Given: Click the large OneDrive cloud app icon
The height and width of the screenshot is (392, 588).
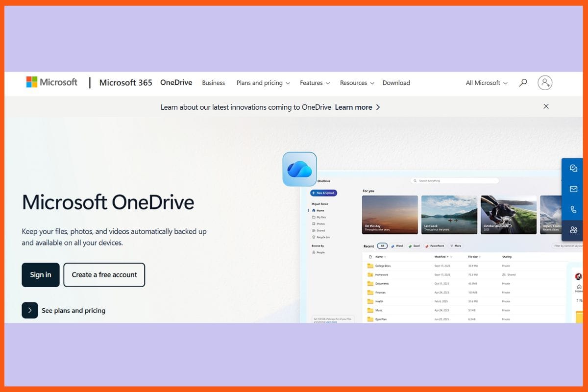Looking at the screenshot, I should (x=299, y=169).
